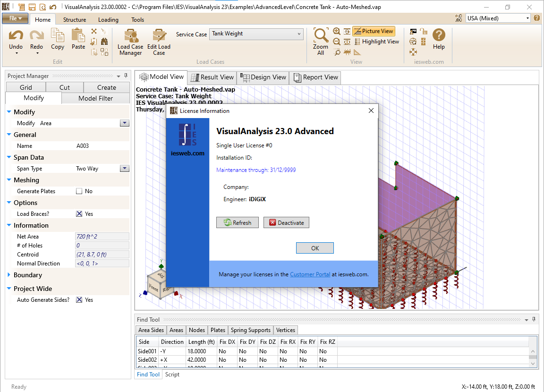Click the Copy icon
The height and width of the screenshot is (392, 544).
tap(57, 35)
